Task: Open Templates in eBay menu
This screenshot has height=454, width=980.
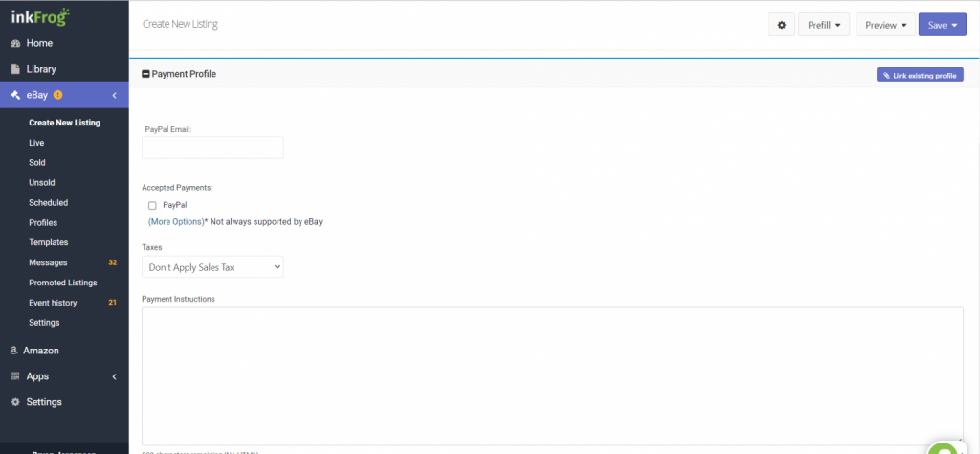Action: tap(48, 242)
